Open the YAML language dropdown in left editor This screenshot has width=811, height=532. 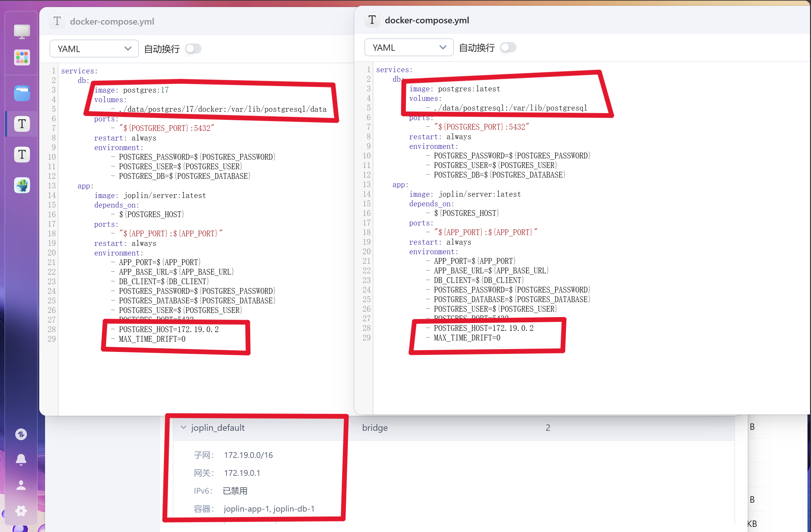click(94, 49)
